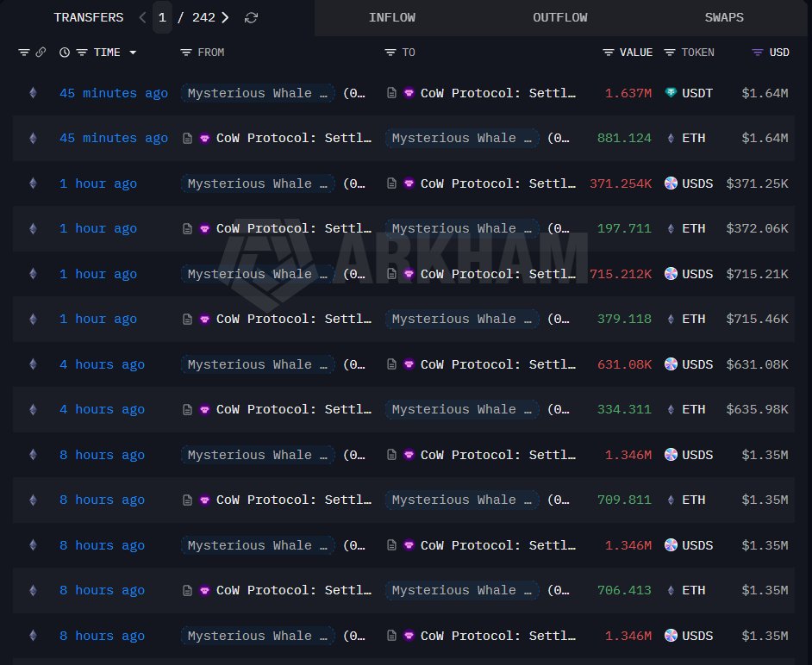Click the ETH token icon in 709.811 row
812x665 pixels.
click(671, 500)
